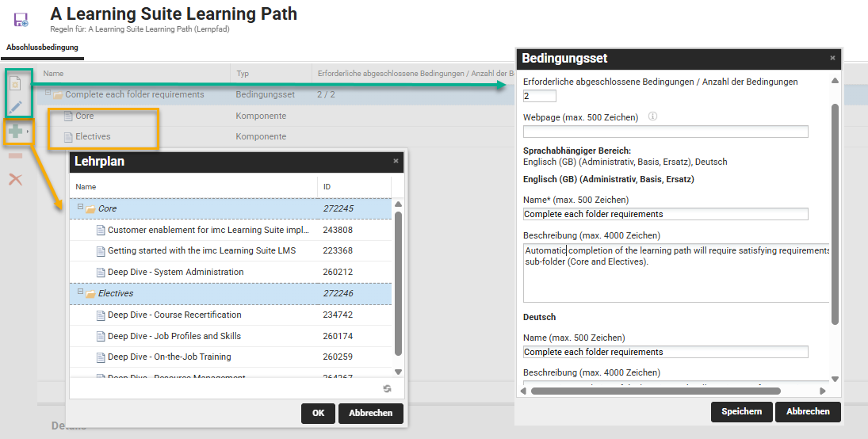The image size is (868, 439).
Task: Collapse the Electives folder in Lehrplan
Action: click(80, 292)
